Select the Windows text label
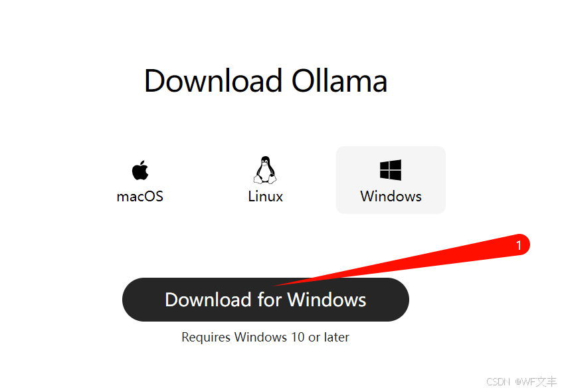The image size is (564, 392). coord(391,197)
